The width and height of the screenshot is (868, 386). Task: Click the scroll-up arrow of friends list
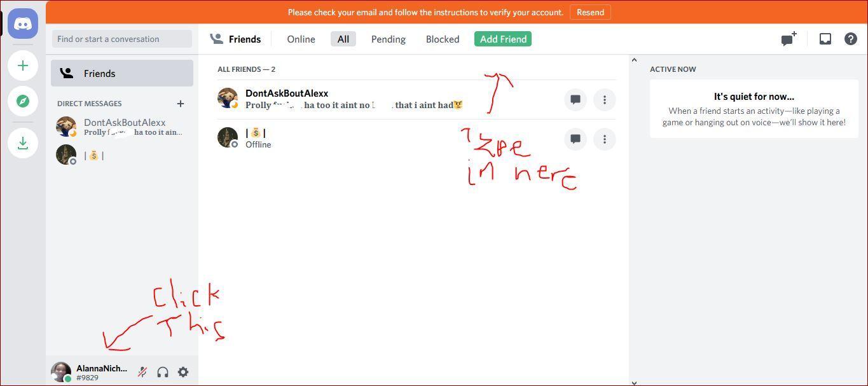[x=634, y=60]
